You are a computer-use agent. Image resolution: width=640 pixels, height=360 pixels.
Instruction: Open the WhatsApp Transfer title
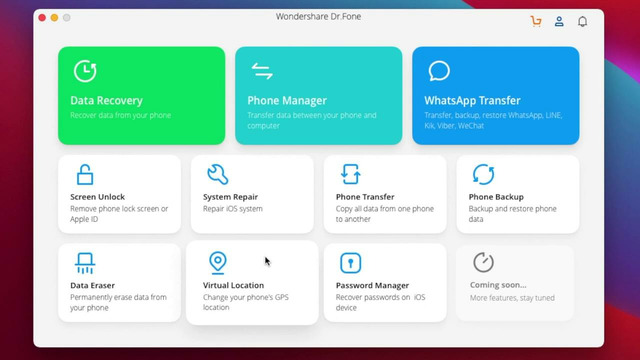tap(472, 100)
